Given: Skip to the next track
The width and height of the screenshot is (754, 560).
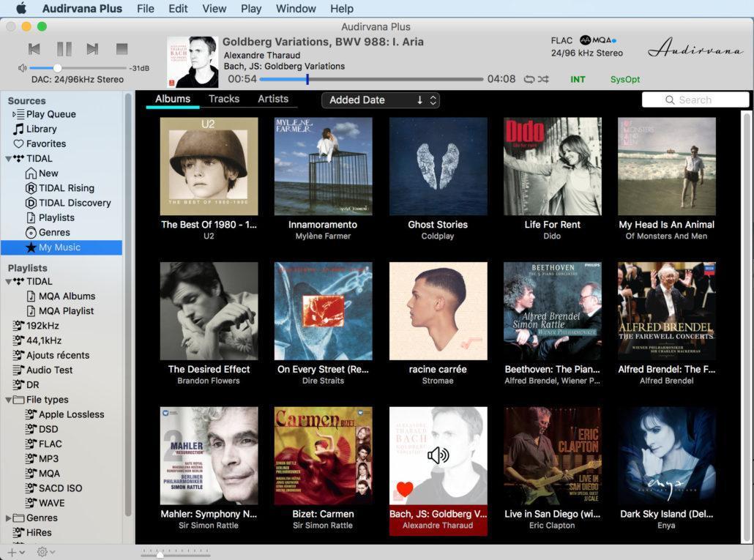Looking at the screenshot, I should coord(92,49).
